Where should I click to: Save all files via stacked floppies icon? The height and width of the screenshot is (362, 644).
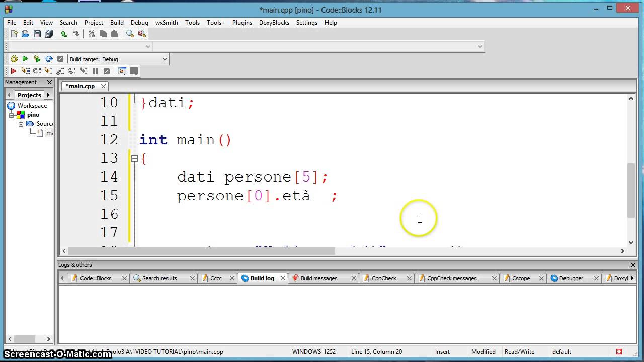(x=49, y=34)
